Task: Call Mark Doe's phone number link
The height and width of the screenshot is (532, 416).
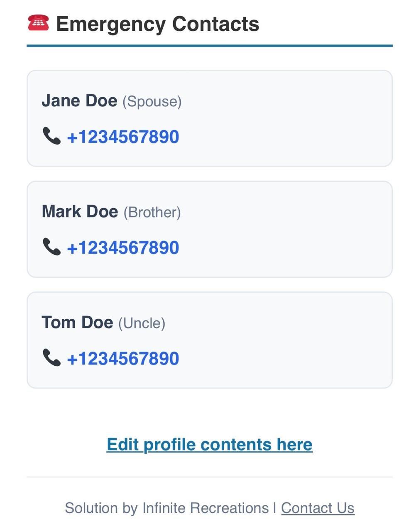Action: pyautogui.click(x=123, y=248)
